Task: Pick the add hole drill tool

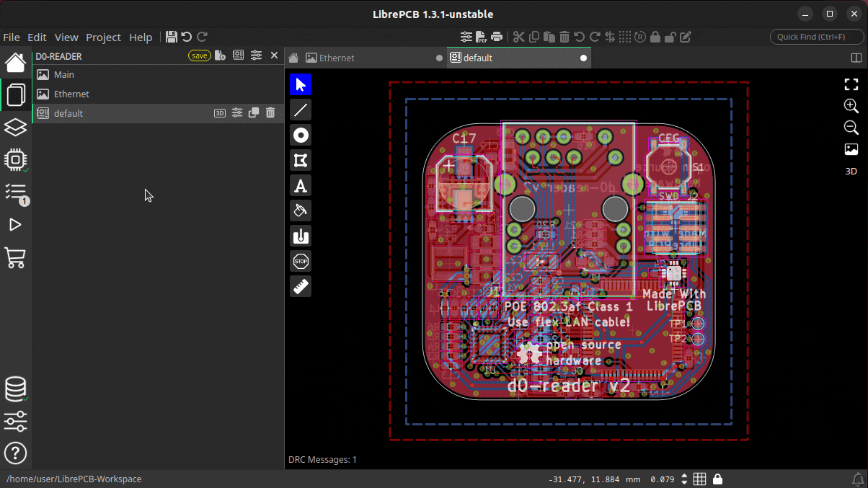Action: [301, 236]
